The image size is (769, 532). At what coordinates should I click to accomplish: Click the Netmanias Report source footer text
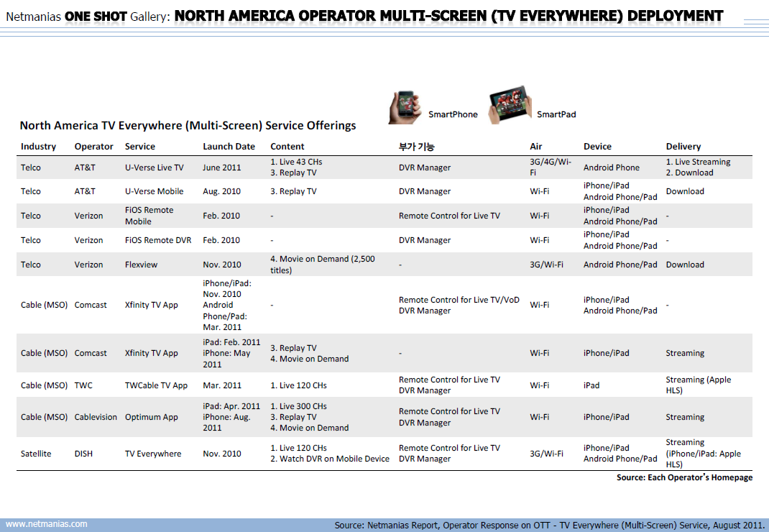(548, 525)
